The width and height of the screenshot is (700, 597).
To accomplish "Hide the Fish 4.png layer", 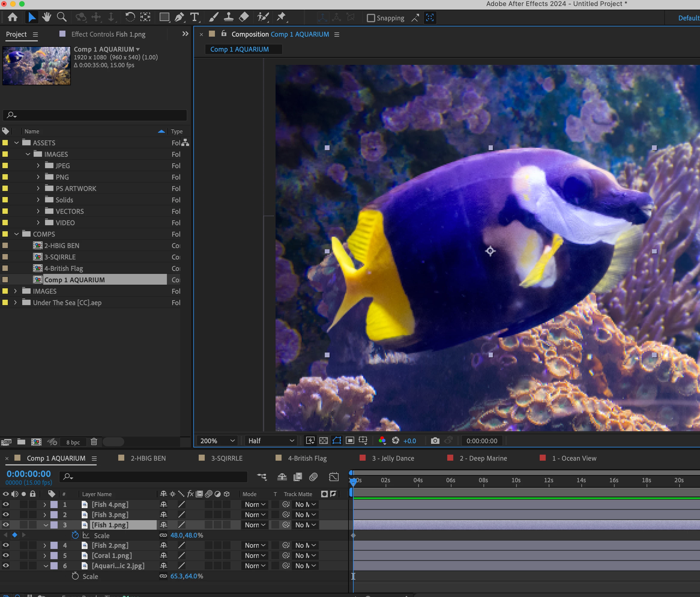I will click(x=6, y=505).
